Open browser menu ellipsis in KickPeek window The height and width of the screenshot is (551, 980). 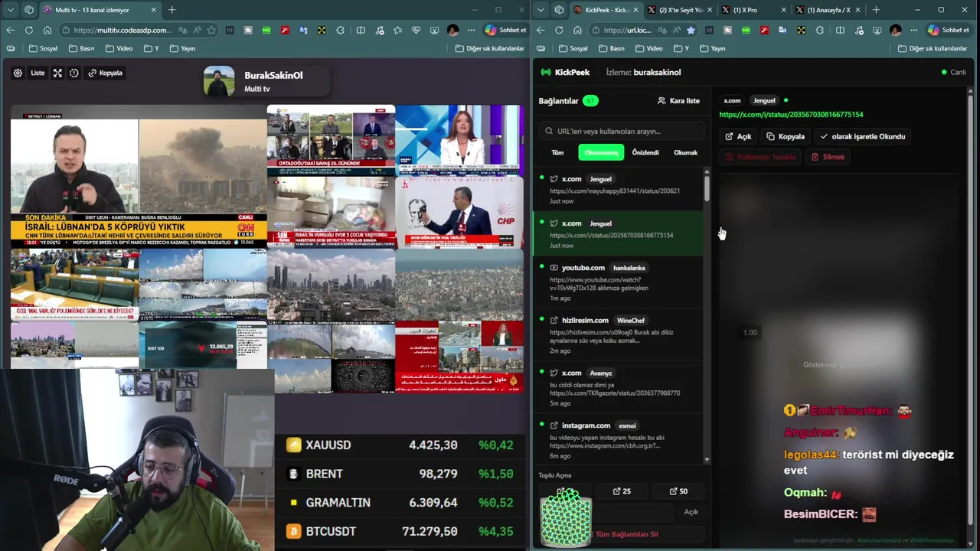tap(915, 30)
